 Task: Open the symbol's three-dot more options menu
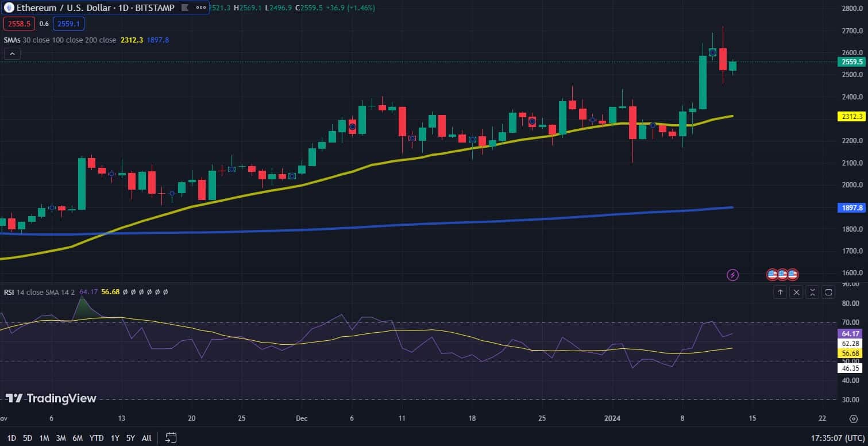pos(198,7)
